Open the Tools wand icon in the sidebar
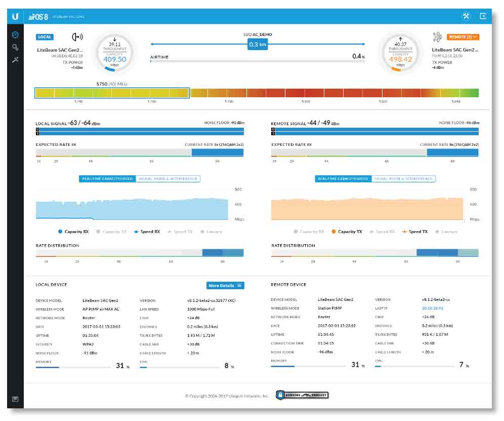Screen dimensions: 504x421 15,60
